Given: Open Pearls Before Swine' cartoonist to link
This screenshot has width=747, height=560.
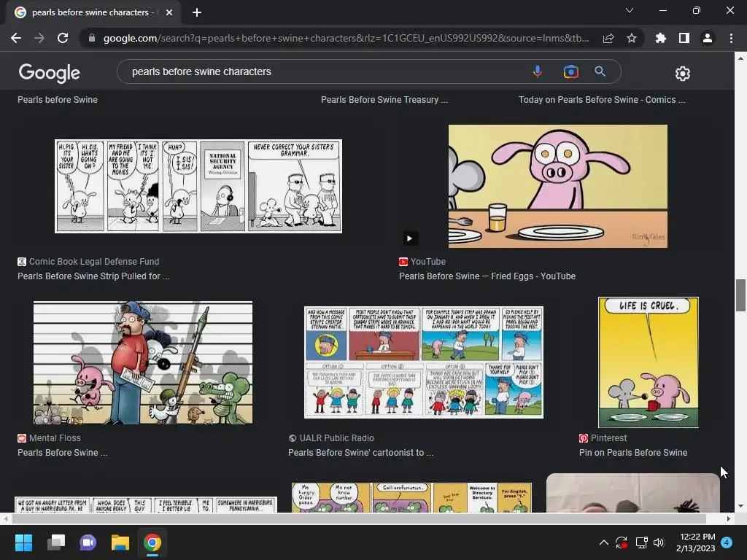Looking at the screenshot, I should (360, 453).
